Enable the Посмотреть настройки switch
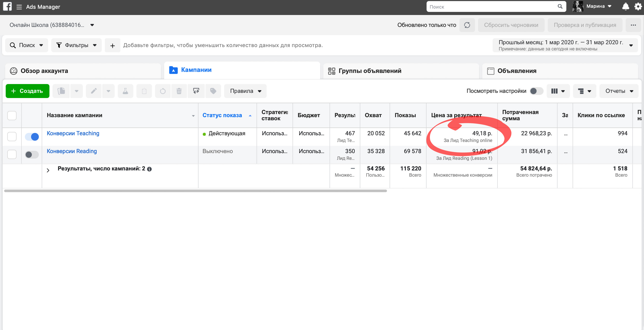 [536, 91]
